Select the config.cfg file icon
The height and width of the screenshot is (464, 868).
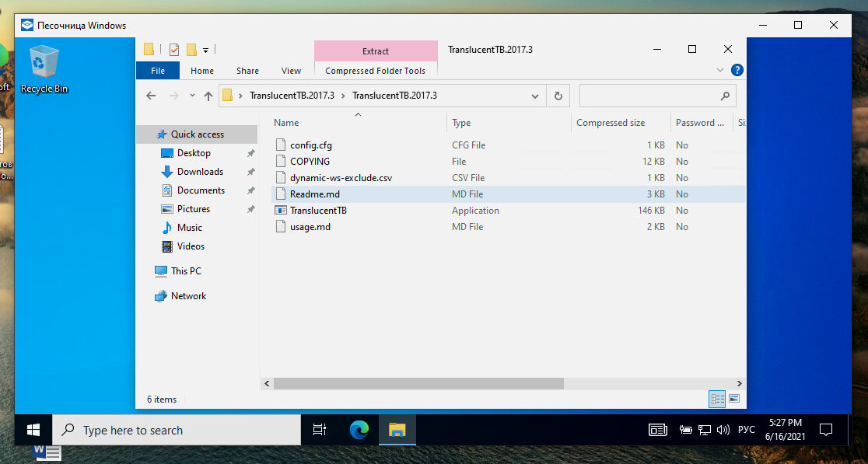pos(281,145)
